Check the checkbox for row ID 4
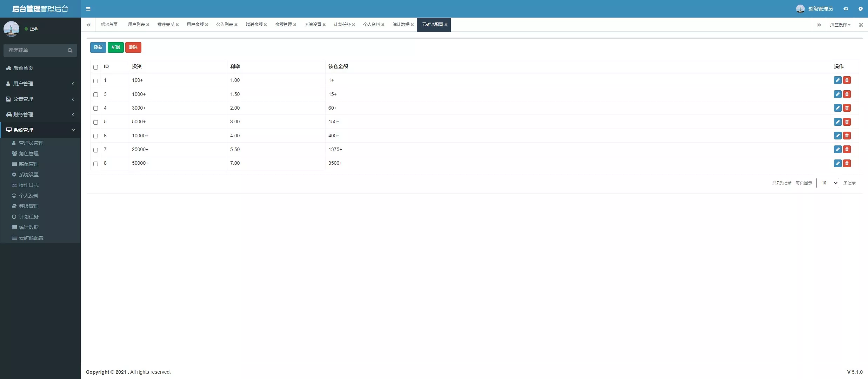Screen dimensions: 868x379 click(95, 109)
